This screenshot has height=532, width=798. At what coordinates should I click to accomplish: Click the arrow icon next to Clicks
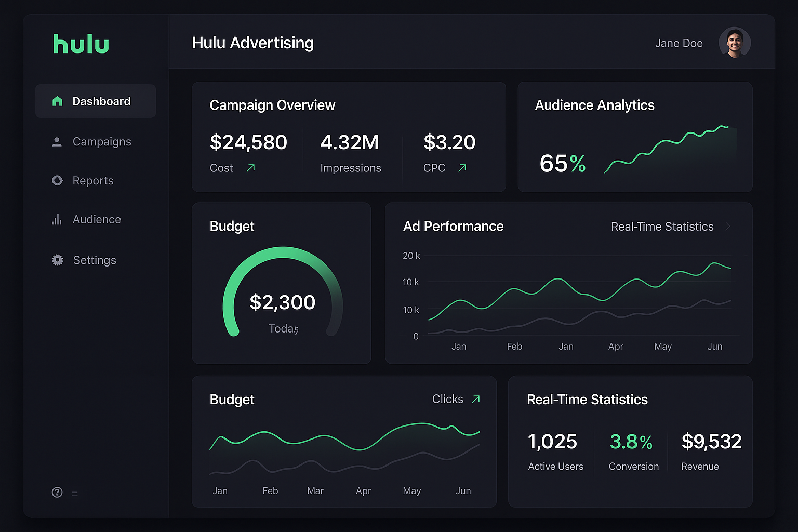tap(475, 399)
